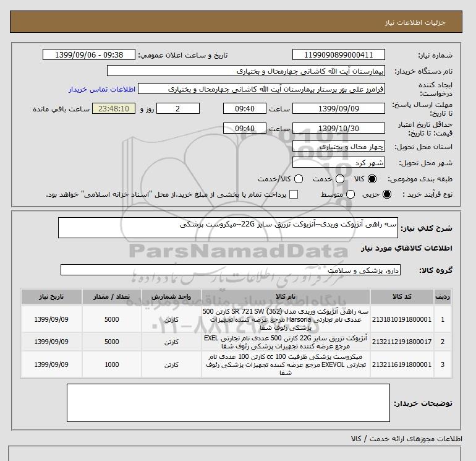Click the buyer organization name field
476x461 pixels.
[x=246, y=71]
